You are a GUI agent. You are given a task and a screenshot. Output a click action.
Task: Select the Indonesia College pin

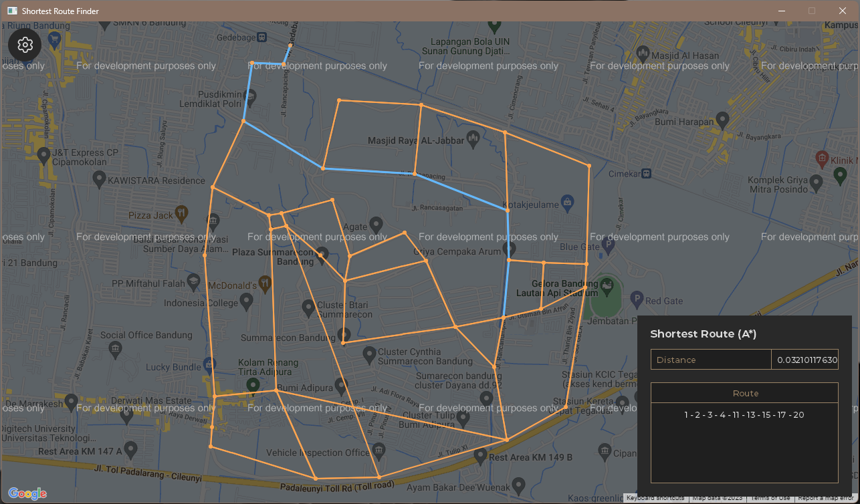pyautogui.click(x=246, y=301)
